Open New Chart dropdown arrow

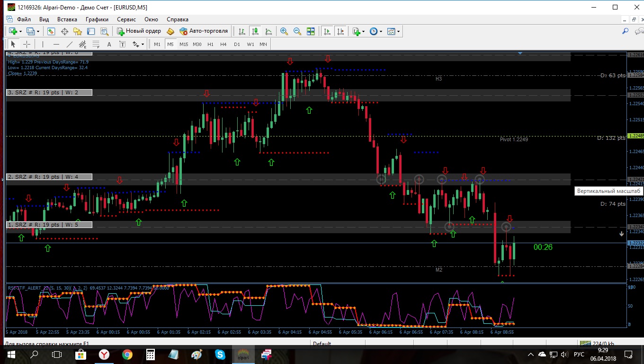coord(20,31)
